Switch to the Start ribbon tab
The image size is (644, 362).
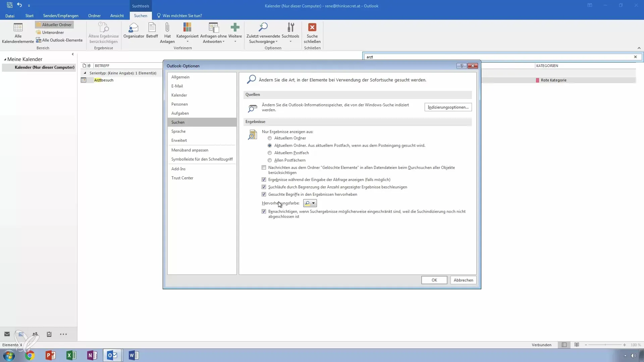coord(30,16)
